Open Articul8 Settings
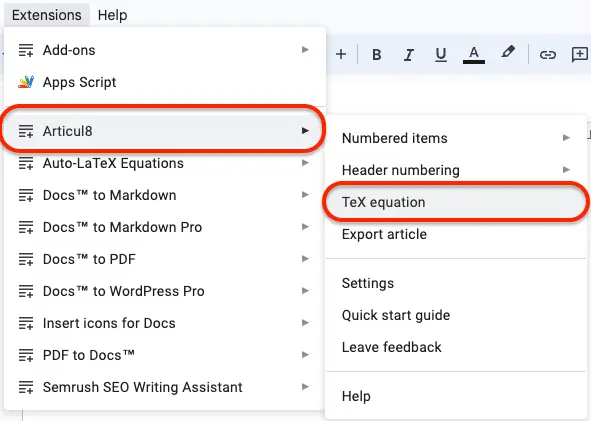The height and width of the screenshot is (421, 591). (456, 283)
